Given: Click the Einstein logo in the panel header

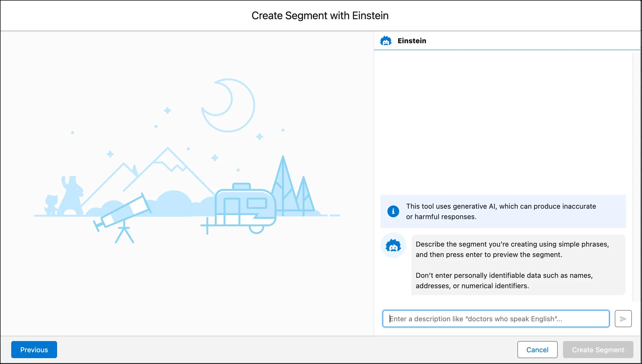Looking at the screenshot, I should [x=386, y=41].
